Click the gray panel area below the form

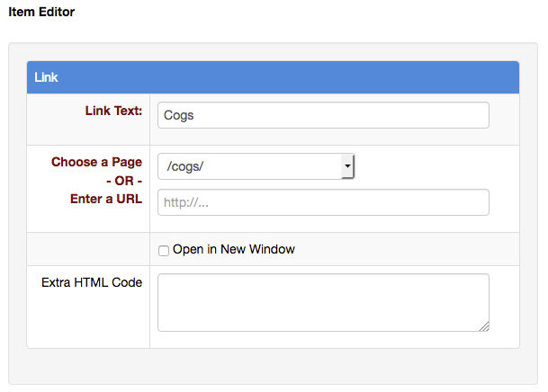(273, 367)
